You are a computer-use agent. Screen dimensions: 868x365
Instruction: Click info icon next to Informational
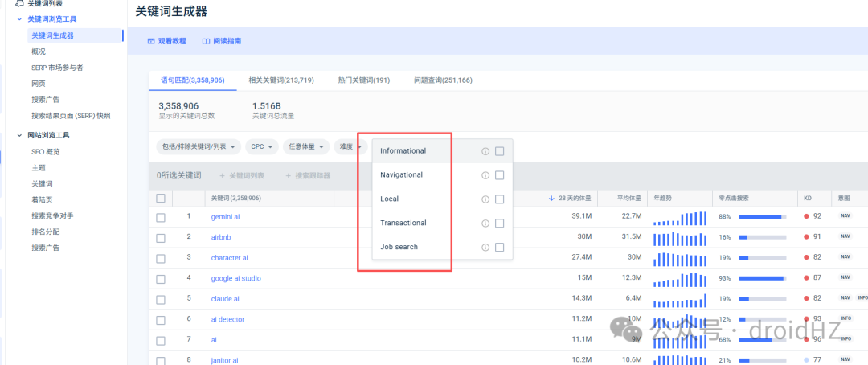pos(485,151)
